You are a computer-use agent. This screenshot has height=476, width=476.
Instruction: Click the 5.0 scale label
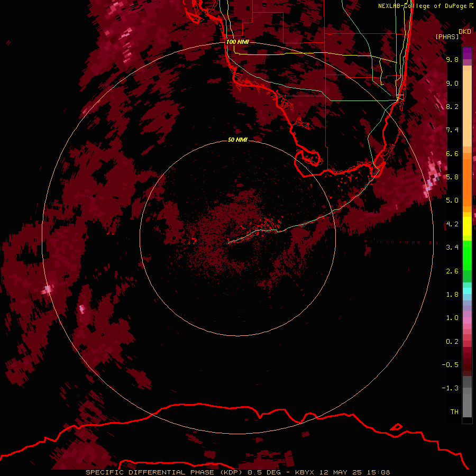click(x=452, y=200)
